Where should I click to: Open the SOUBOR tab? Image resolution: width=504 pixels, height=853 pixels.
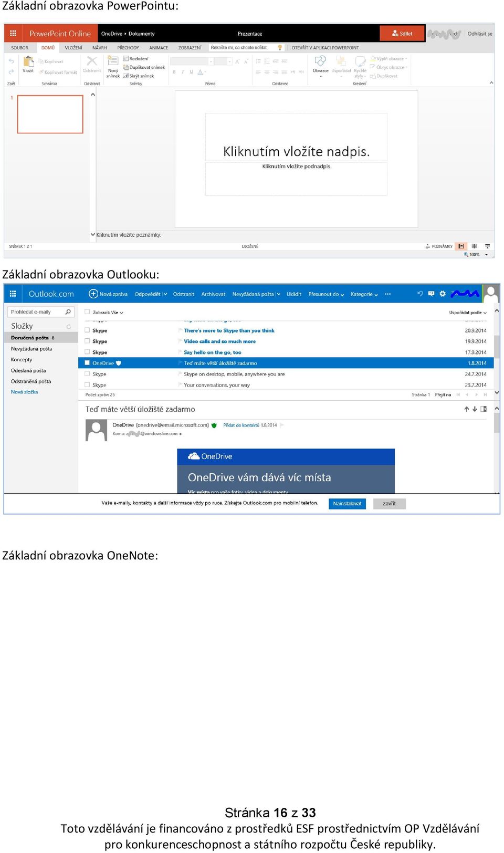coord(20,48)
